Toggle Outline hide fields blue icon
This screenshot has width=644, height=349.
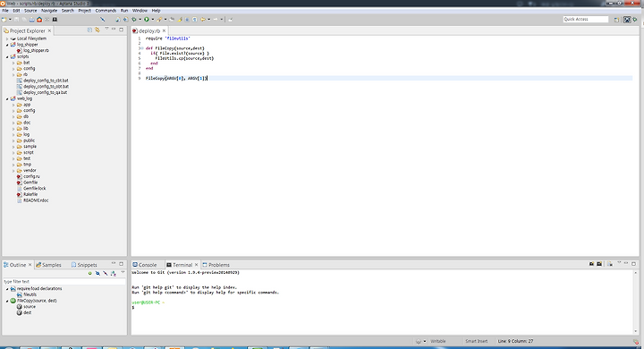(97, 273)
